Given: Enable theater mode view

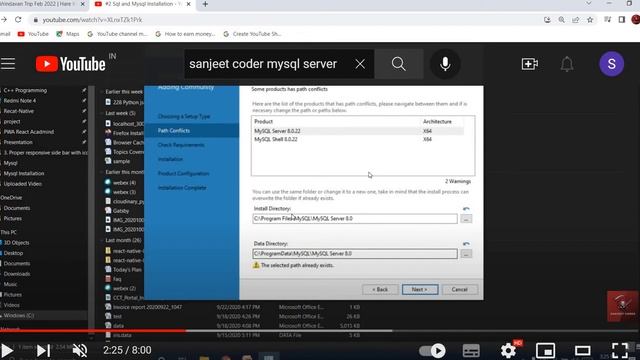Looking at the screenshot, I should click(582, 351).
